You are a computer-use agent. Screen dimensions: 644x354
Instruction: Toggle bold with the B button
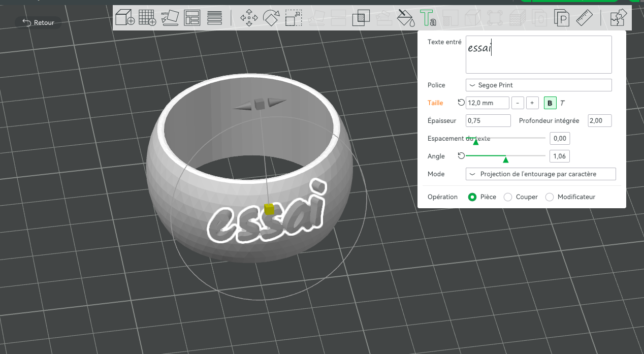tap(550, 103)
